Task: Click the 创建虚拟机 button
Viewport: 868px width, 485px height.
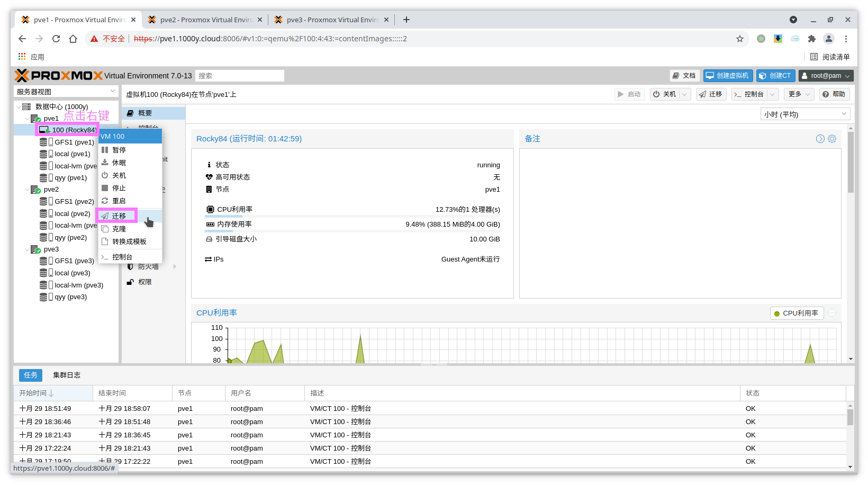Action: pos(728,76)
